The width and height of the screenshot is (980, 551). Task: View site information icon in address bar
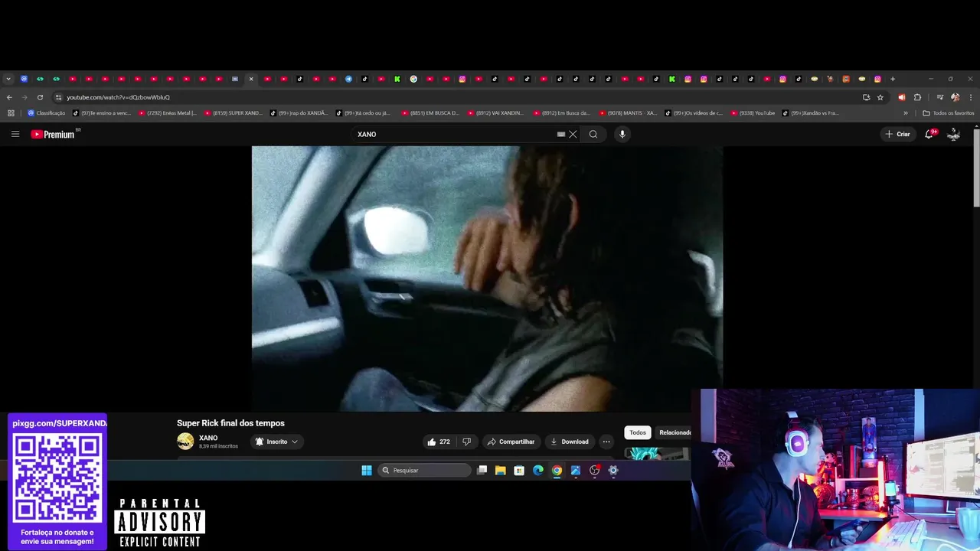[58, 97]
